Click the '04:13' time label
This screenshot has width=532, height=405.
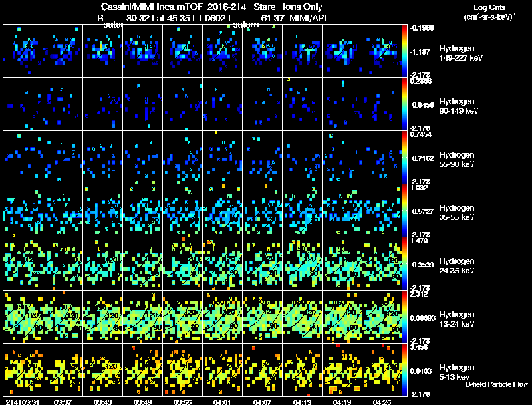[302, 402]
